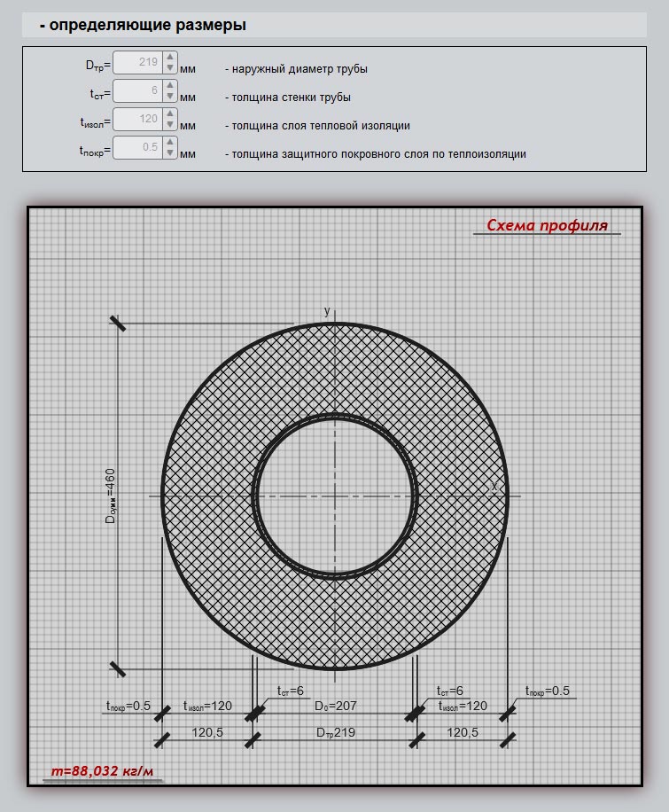Click the D₀=207 inner diameter label
The width and height of the screenshot is (669, 812).
pos(335,707)
